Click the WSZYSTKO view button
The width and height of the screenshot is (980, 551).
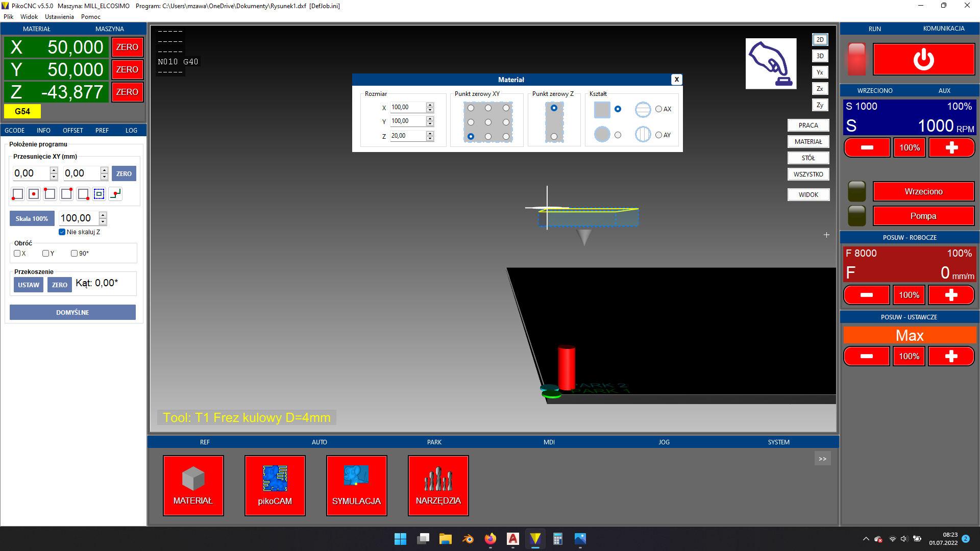pyautogui.click(x=808, y=174)
